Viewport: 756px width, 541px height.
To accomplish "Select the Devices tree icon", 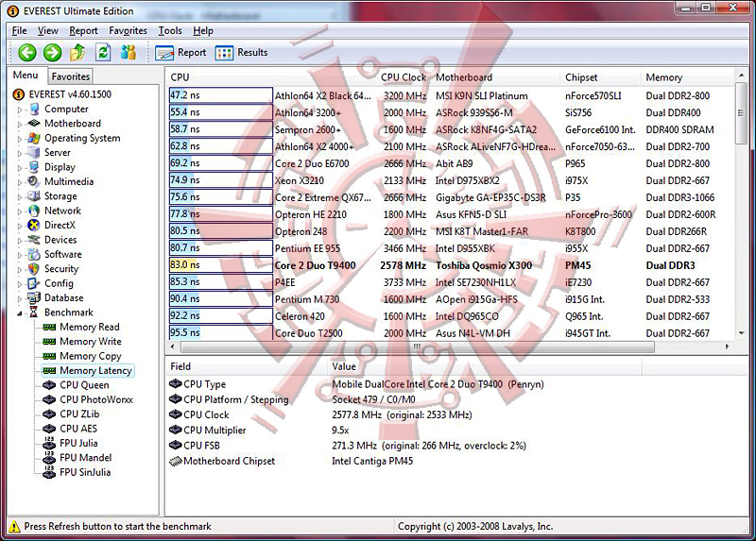I will [x=34, y=240].
